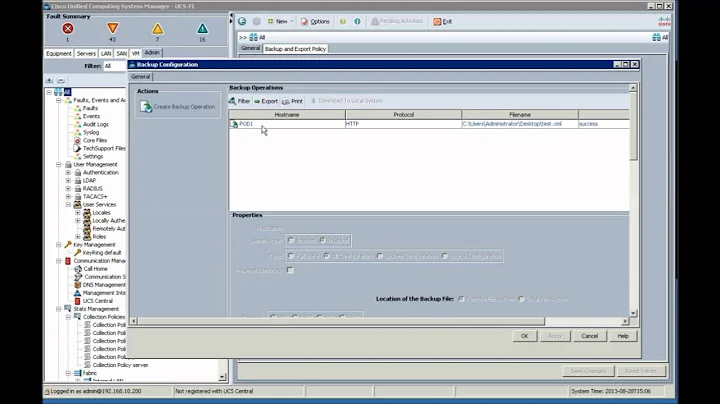720x404 pixels.
Task: Collapse the User Services tree node
Action: point(68,205)
